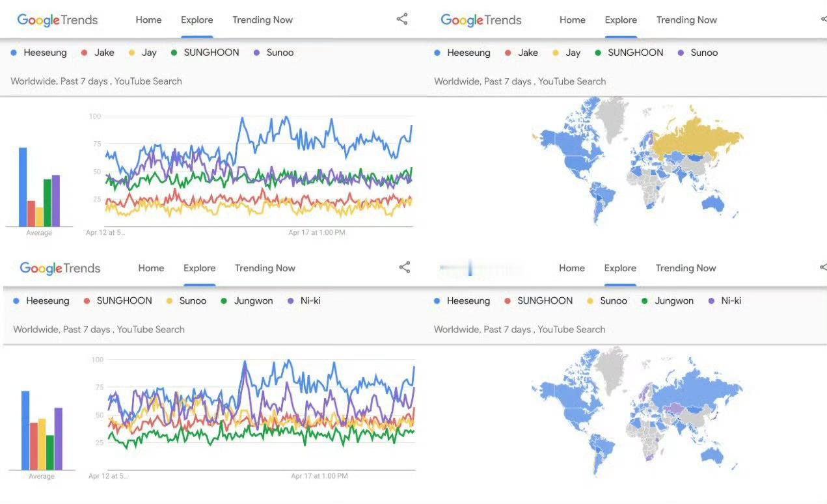Click share icon above the Jungwon and Ni-ki line chart

coord(405,267)
